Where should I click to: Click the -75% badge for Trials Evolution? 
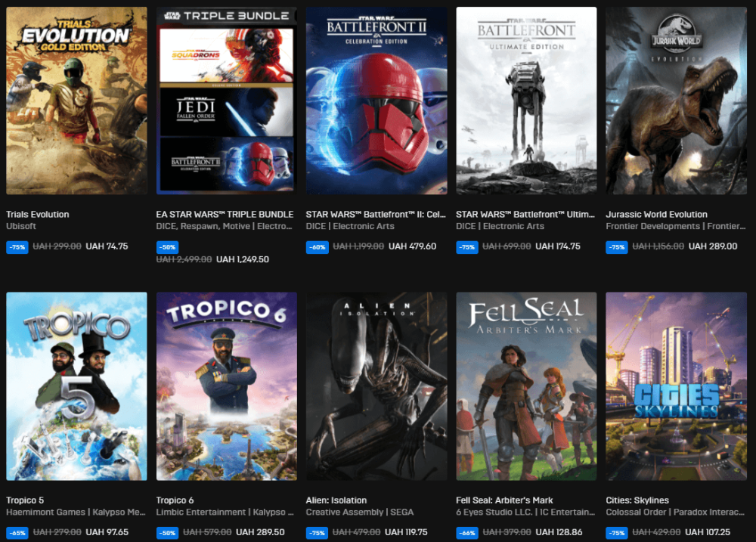click(17, 247)
